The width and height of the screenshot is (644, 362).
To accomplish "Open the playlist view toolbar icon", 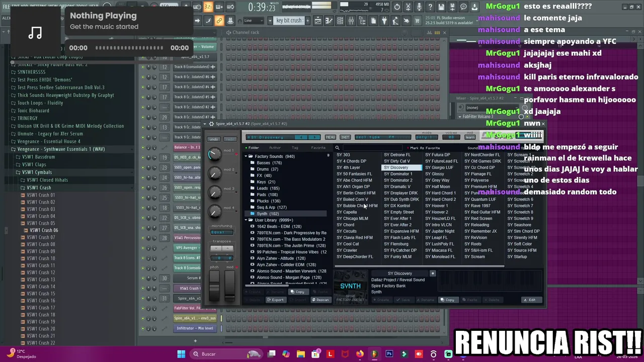I will tap(317, 21).
